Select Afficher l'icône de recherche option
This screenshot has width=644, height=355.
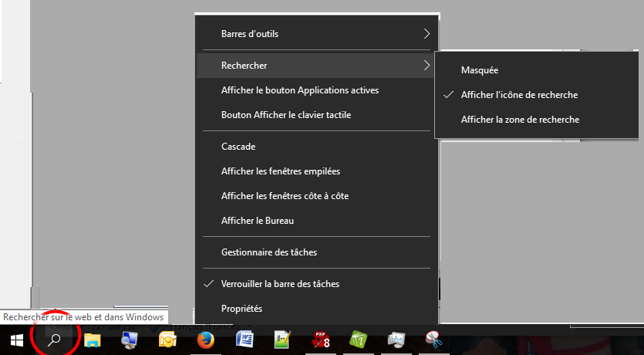click(519, 95)
